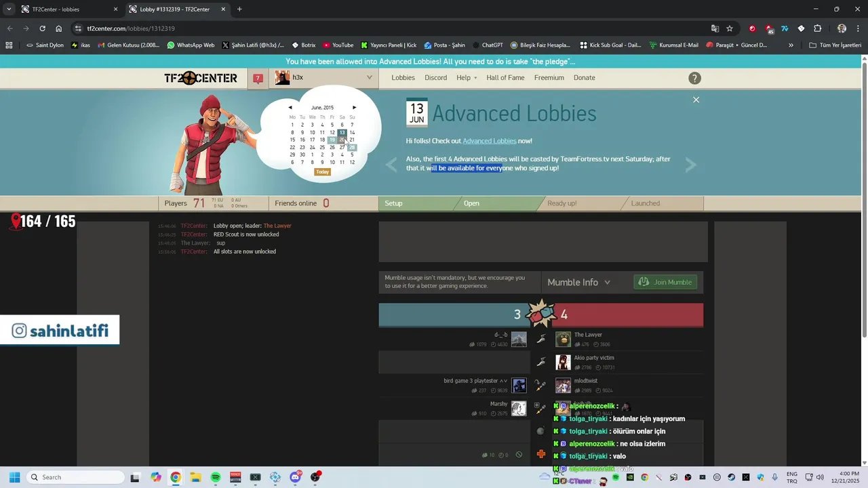
Task: Show the next news slide
Action: tap(690, 165)
